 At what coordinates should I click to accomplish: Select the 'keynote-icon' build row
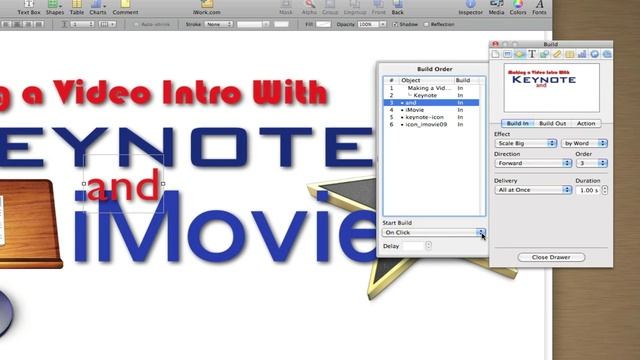431,117
